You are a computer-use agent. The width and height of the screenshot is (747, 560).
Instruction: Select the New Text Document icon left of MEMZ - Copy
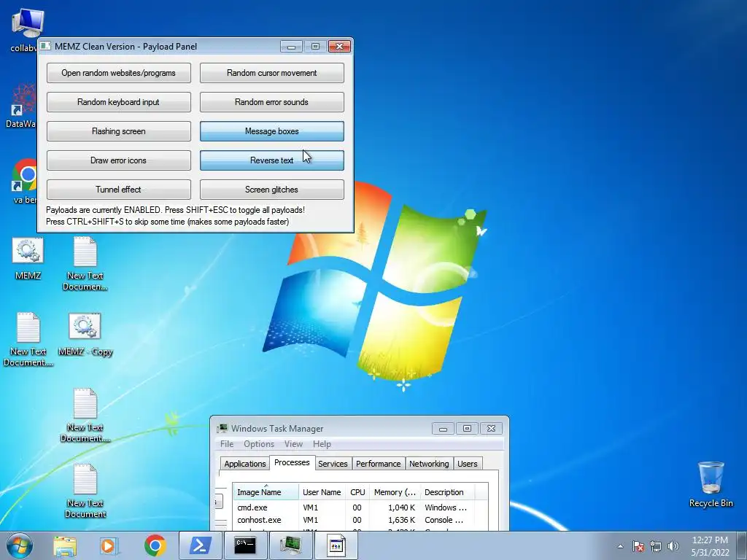[x=28, y=339]
